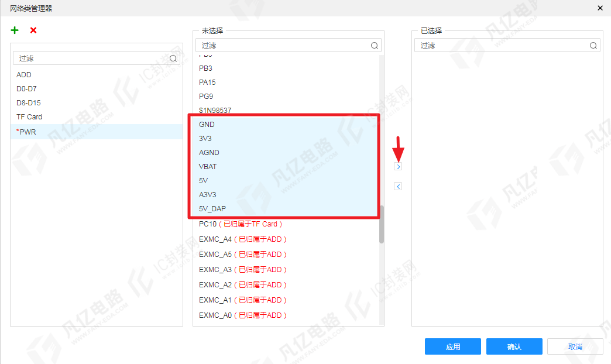
Task: Click the search icon in the 已选择 filter
Action: [x=593, y=46]
